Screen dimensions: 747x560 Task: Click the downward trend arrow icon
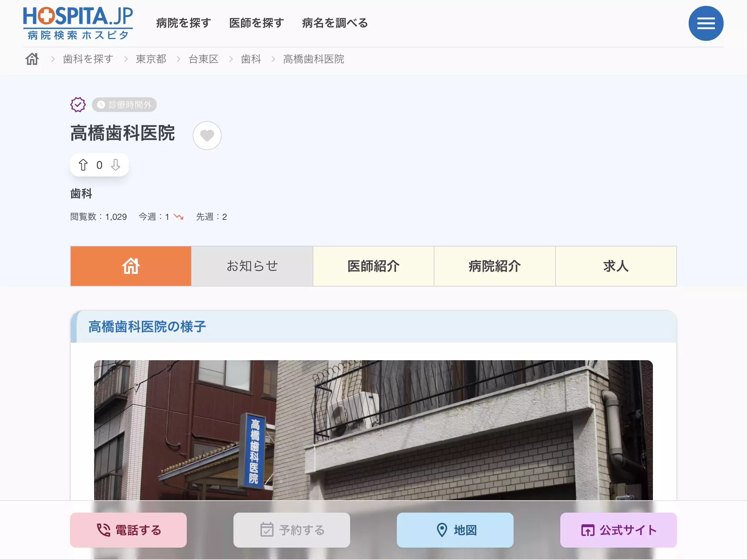pos(179,217)
